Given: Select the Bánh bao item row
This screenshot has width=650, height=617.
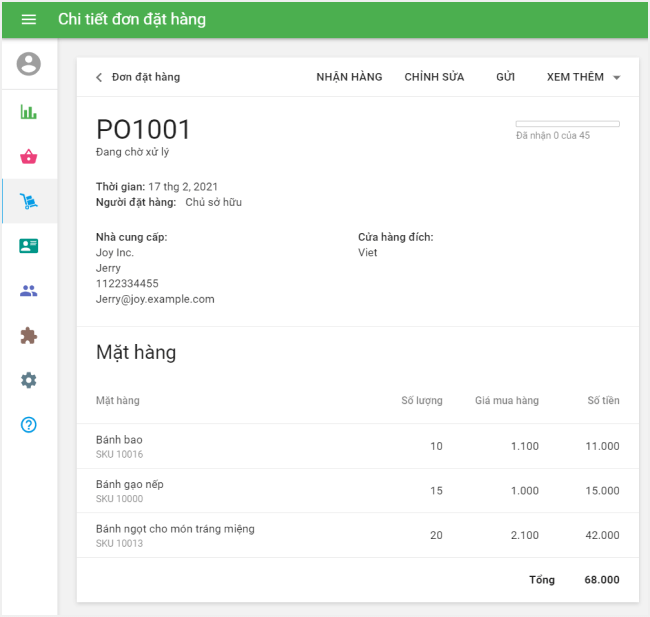Looking at the screenshot, I should point(357,446).
